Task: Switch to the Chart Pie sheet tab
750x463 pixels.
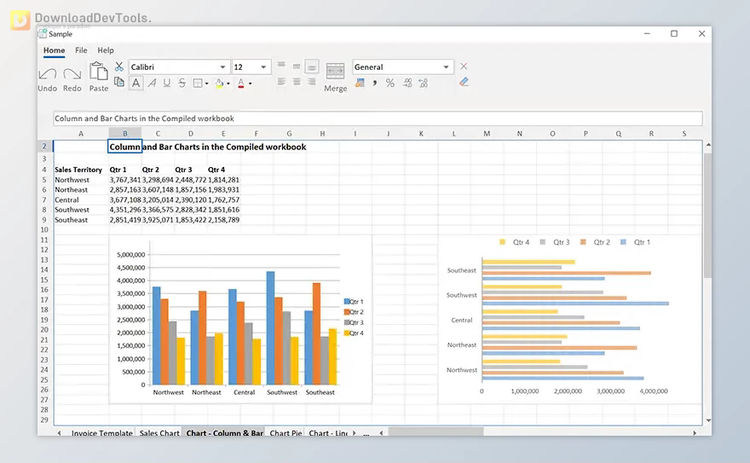Action: (x=285, y=433)
